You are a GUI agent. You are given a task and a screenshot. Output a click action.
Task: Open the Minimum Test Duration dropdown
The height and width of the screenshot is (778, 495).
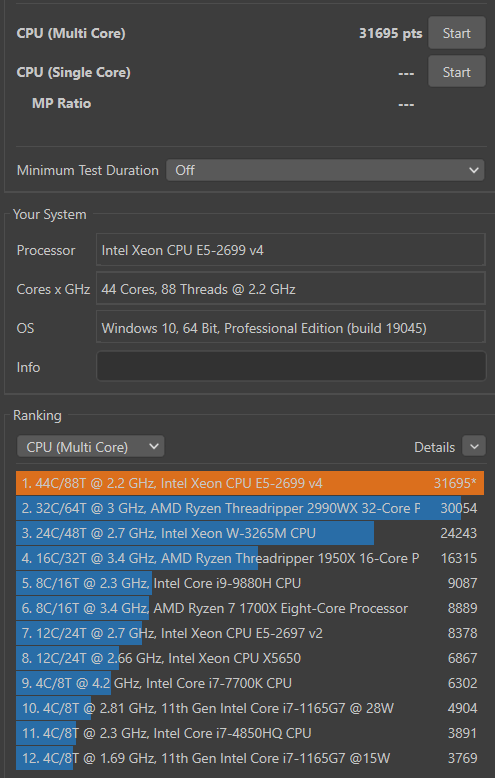point(325,170)
